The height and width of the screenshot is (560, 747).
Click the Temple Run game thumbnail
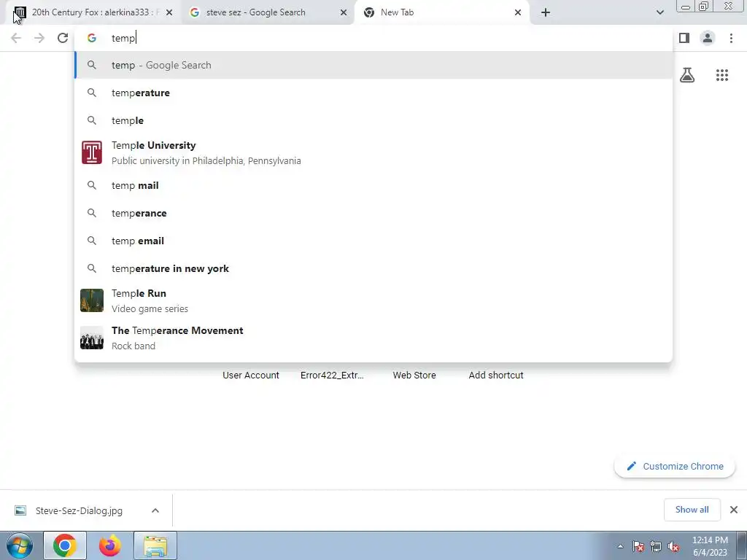[92, 300]
